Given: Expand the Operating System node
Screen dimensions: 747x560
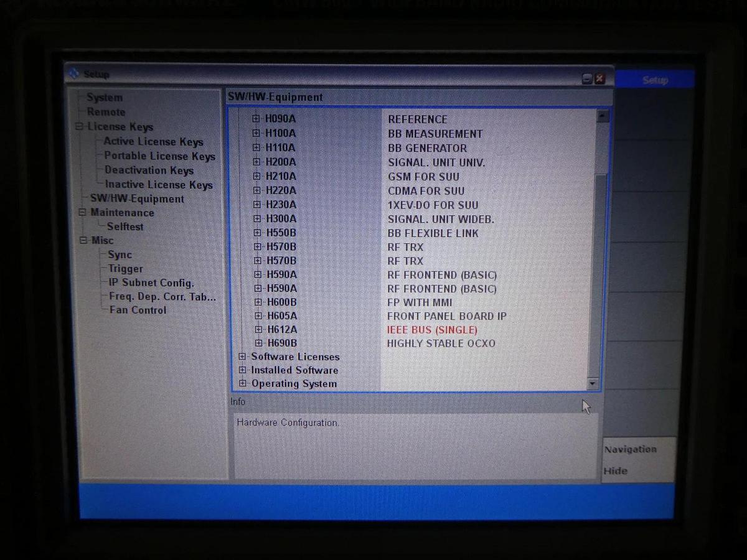Looking at the screenshot, I should (x=243, y=383).
